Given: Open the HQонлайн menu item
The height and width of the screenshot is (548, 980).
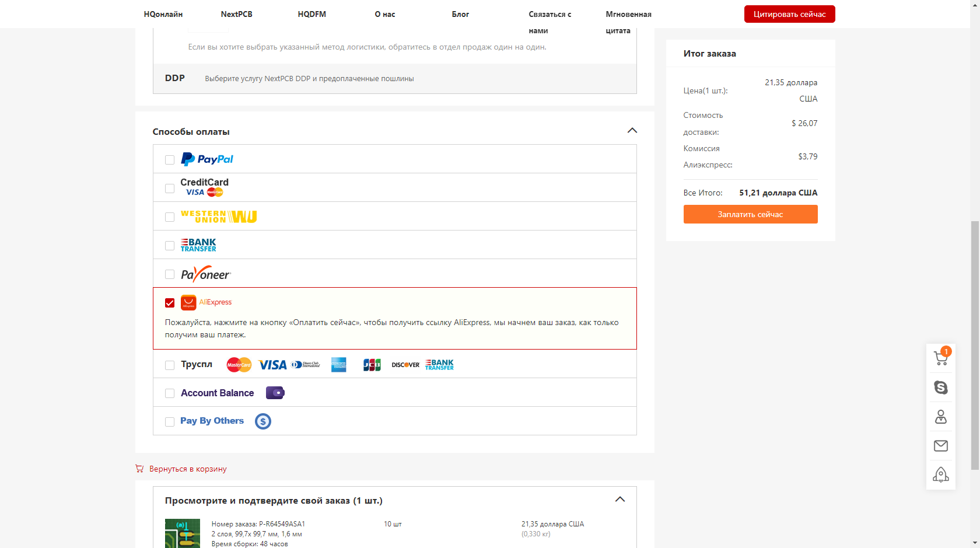Looking at the screenshot, I should [163, 14].
